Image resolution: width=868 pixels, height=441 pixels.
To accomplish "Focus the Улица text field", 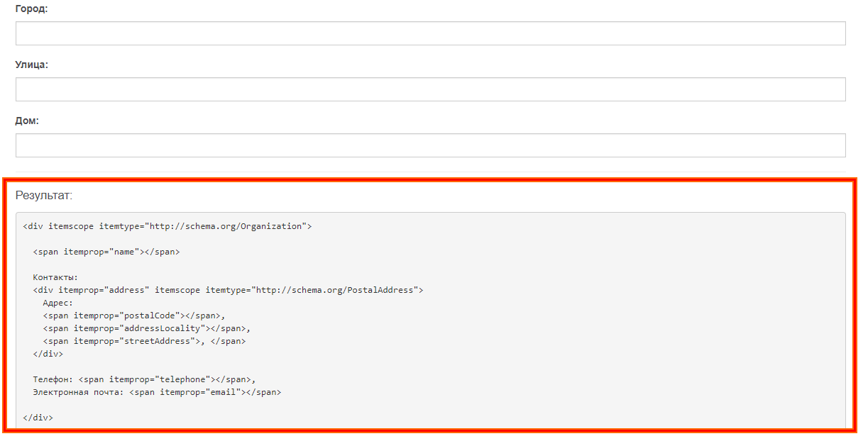I will [430, 89].
